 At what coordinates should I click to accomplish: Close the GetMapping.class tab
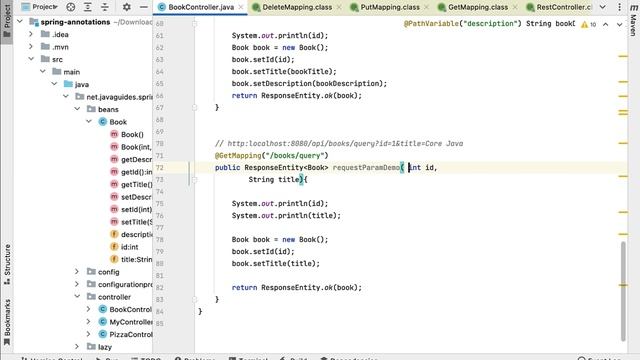click(x=515, y=7)
